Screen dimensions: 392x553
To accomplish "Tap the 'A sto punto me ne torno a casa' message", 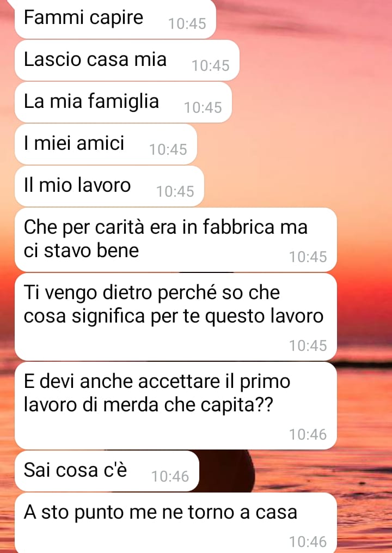I will [175, 522].
